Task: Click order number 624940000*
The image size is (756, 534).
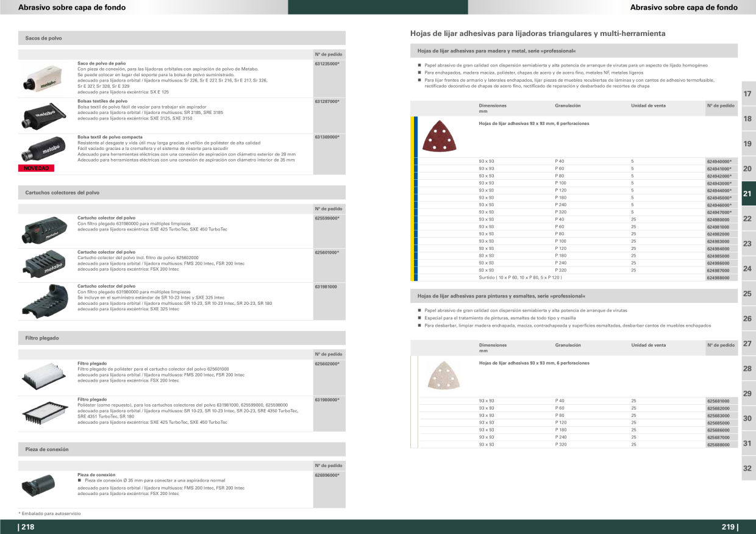Action: pyautogui.click(x=719, y=162)
